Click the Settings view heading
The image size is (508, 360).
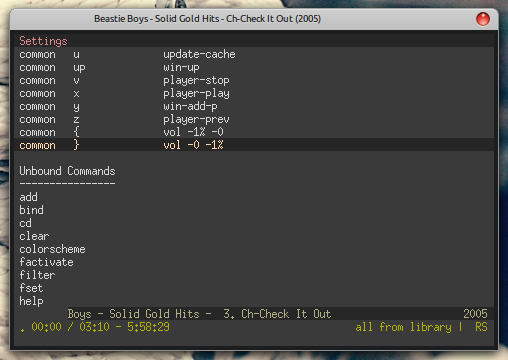[x=43, y=41]
